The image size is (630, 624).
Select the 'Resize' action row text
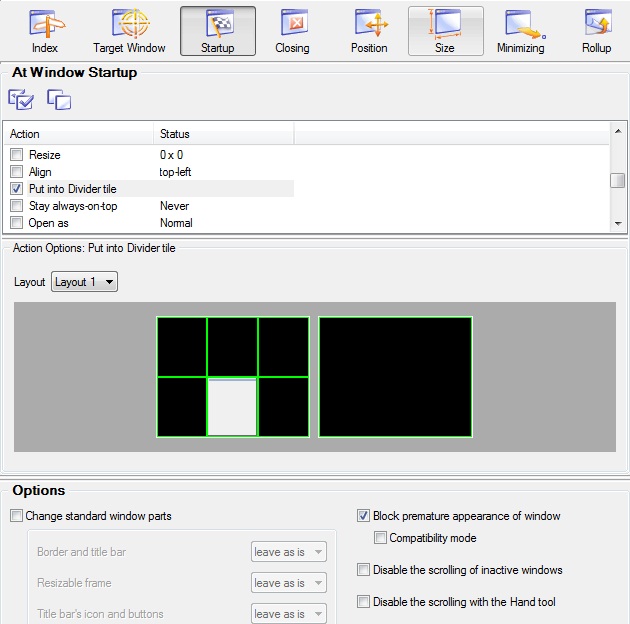click(x=45, y=155)
